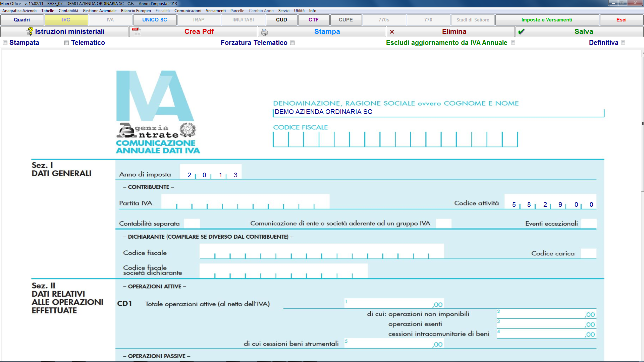This screenshot has height=362, width=644.
Task: Click the Elimina button label
Action: coord(454,32)
